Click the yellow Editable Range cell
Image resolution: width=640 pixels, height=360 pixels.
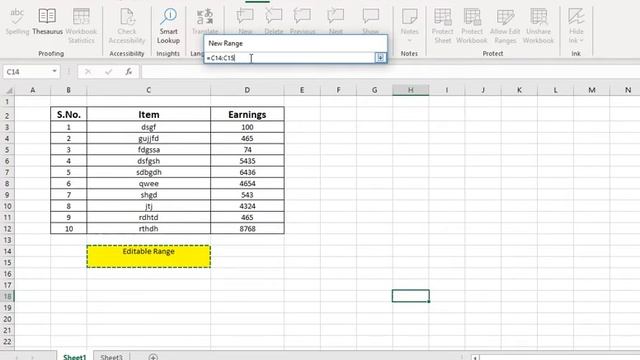[149, 256]
